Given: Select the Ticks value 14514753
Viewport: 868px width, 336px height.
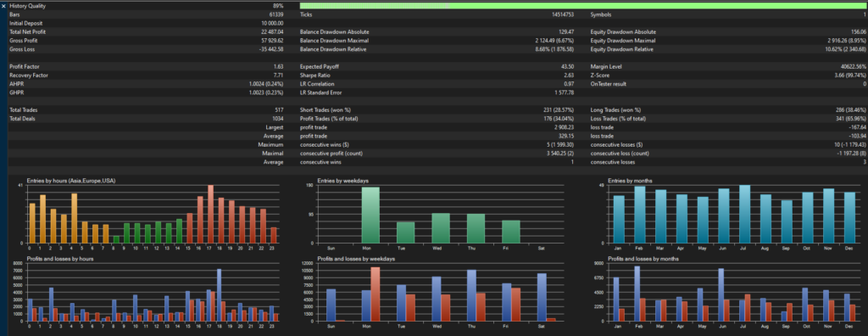Looking at the screenshot, I should click(563, 14).
